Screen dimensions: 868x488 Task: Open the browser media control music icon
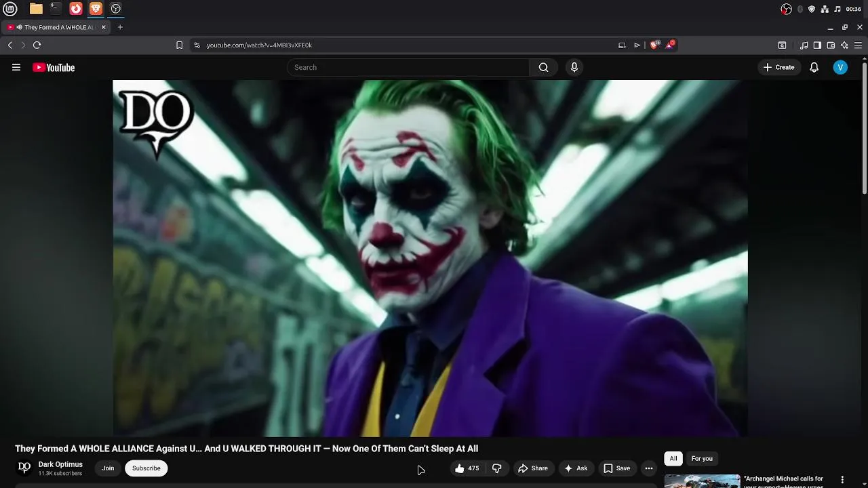pos(804,45)
